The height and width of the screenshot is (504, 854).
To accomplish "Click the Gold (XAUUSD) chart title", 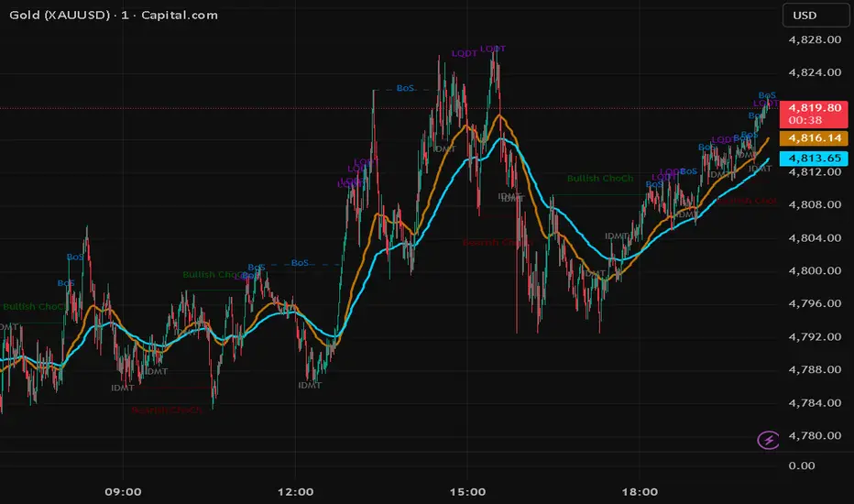I will 114,16.
